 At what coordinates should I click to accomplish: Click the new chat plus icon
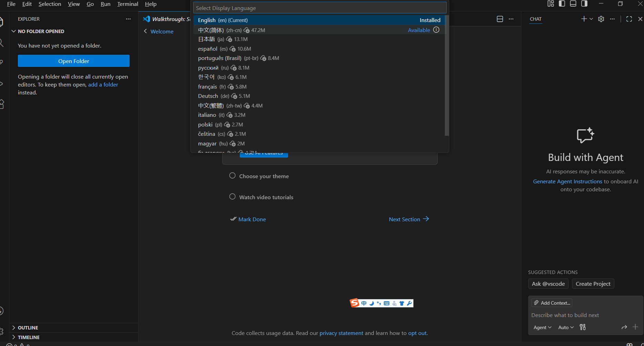[x=584, y=19]
